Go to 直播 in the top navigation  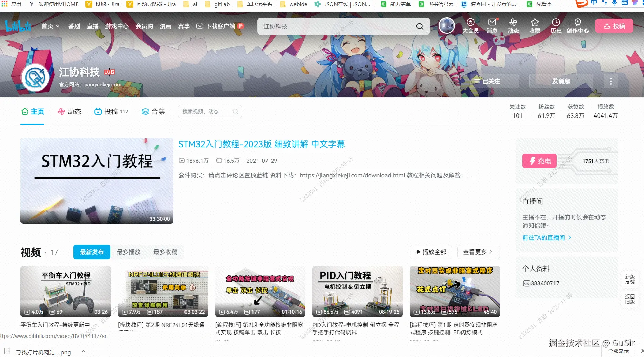click(93, 26)
